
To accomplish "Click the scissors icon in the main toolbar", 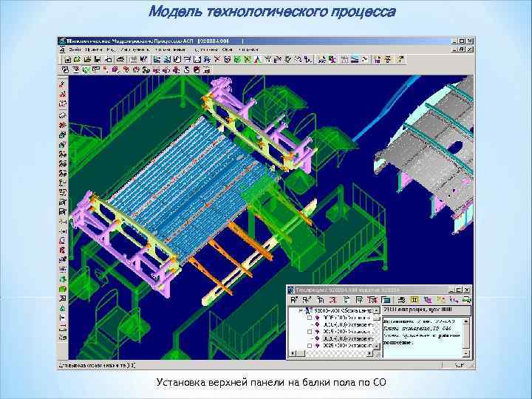I will point(217,60).
